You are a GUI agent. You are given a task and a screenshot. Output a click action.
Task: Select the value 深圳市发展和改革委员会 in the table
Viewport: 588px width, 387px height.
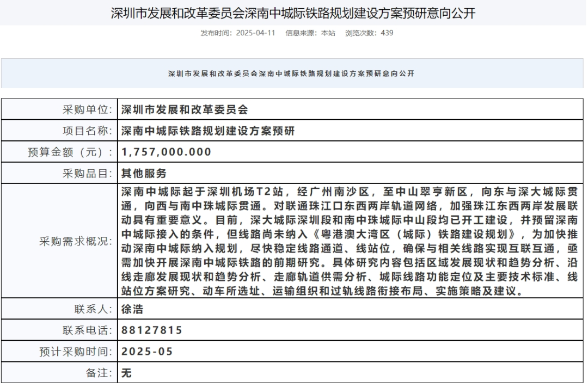(185, 109)
